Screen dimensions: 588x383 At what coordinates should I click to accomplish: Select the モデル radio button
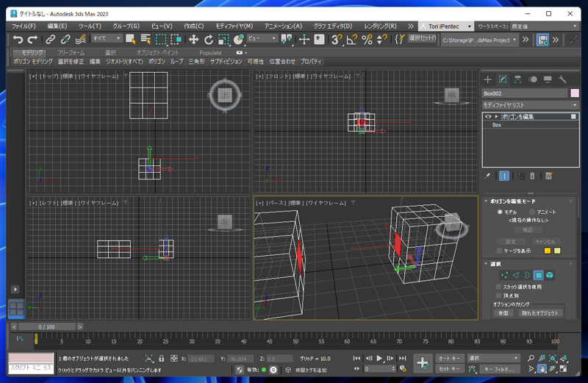pos(500,212)
